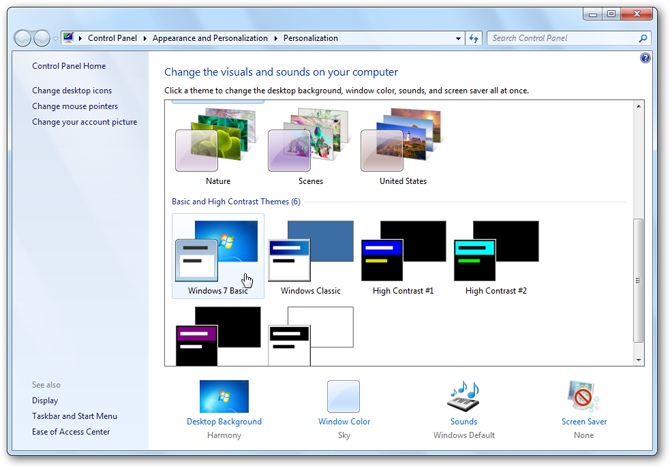Select the Nature theme
The height and width of the screenshot is (468, 670).
tap(218, 145)
